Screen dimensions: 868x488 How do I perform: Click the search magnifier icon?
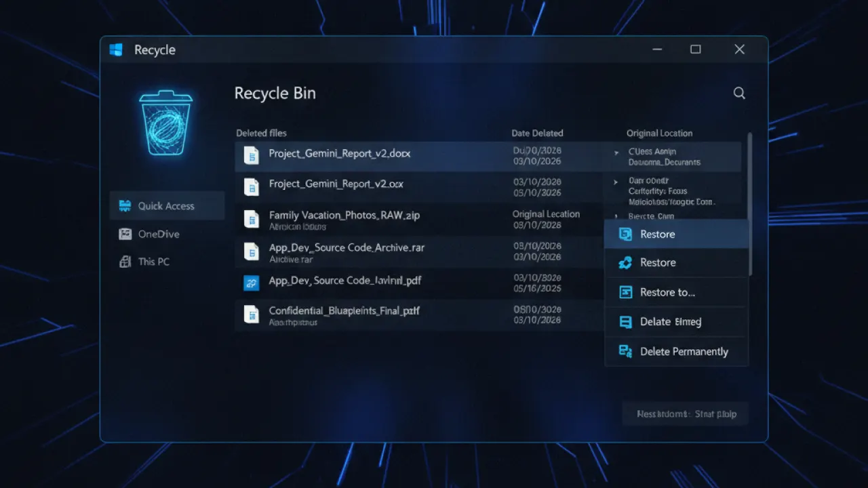[x=739, y=94]
